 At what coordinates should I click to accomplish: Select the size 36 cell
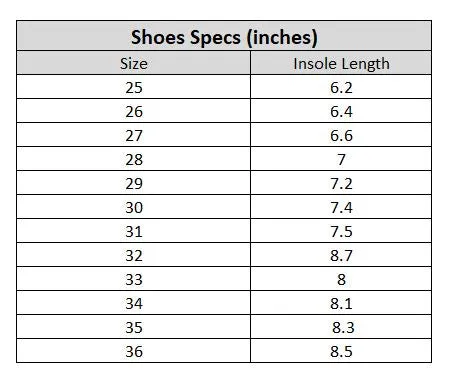(x=134, y=351)
